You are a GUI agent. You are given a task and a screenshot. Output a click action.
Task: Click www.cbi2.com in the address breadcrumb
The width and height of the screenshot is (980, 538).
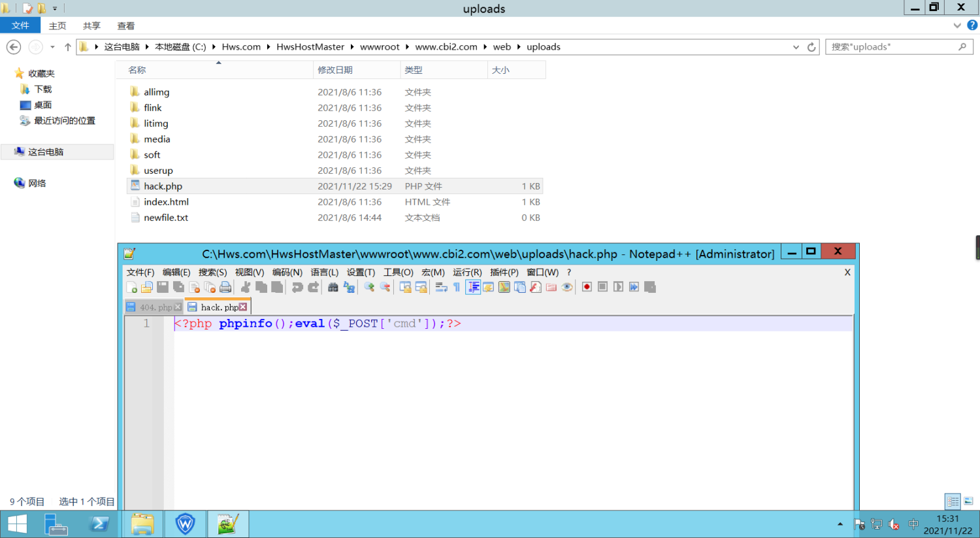click(x=446, y=47)
